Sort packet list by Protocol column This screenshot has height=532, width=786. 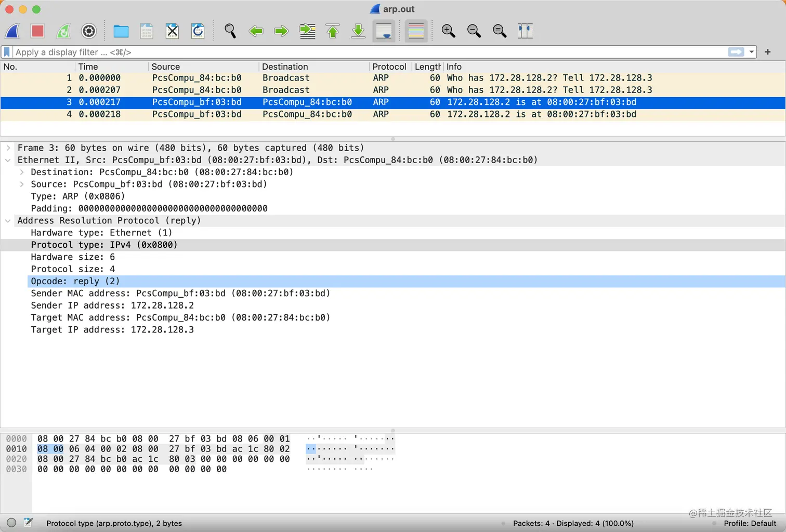click(x=390, y=66)
